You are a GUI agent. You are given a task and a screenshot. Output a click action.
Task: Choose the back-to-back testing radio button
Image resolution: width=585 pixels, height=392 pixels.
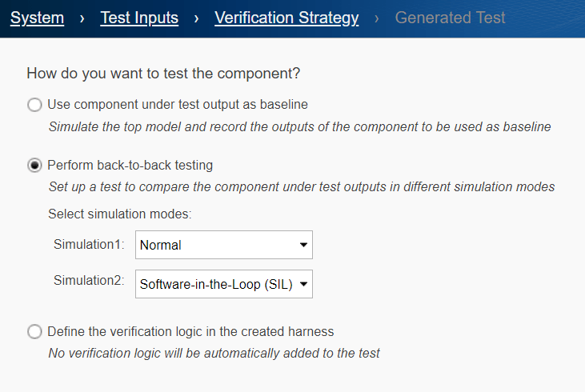coord(34,166)
